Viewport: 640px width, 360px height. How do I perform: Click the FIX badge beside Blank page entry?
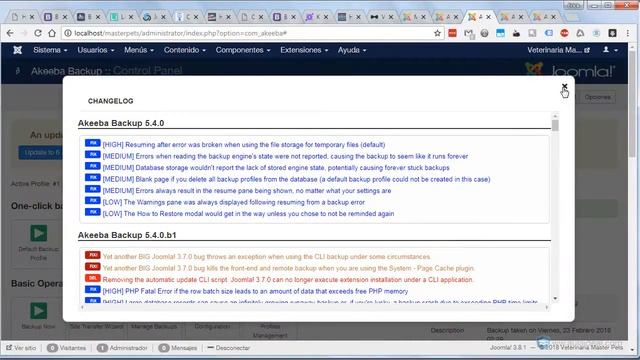pos(93,178)
